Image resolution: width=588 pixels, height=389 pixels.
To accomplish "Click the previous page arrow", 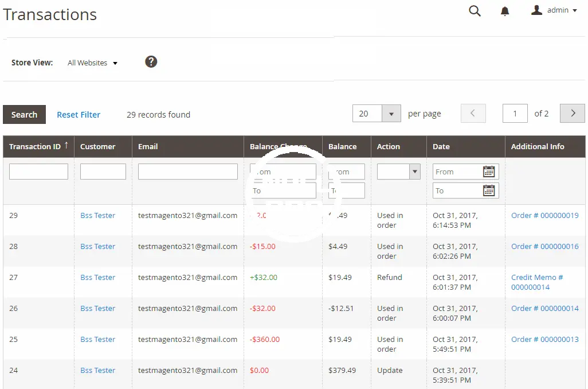I will coord(473,114).
